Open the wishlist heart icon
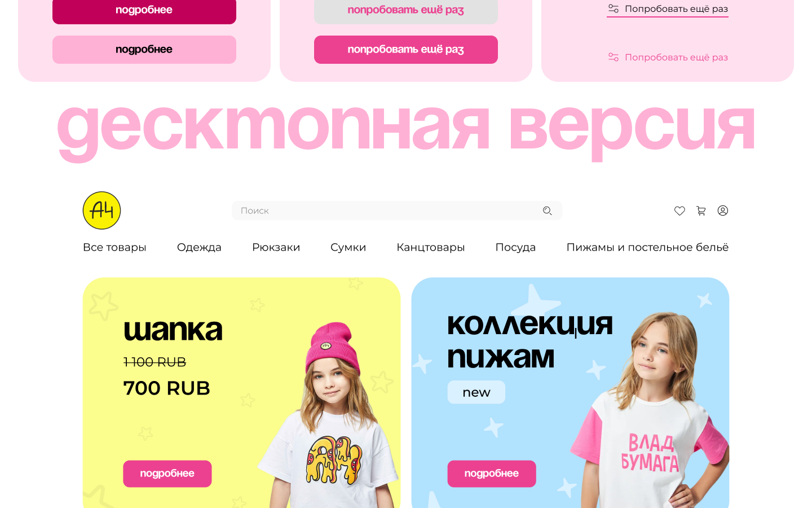Viewport: 812px width, 508px height. click(x=679, y=211)
